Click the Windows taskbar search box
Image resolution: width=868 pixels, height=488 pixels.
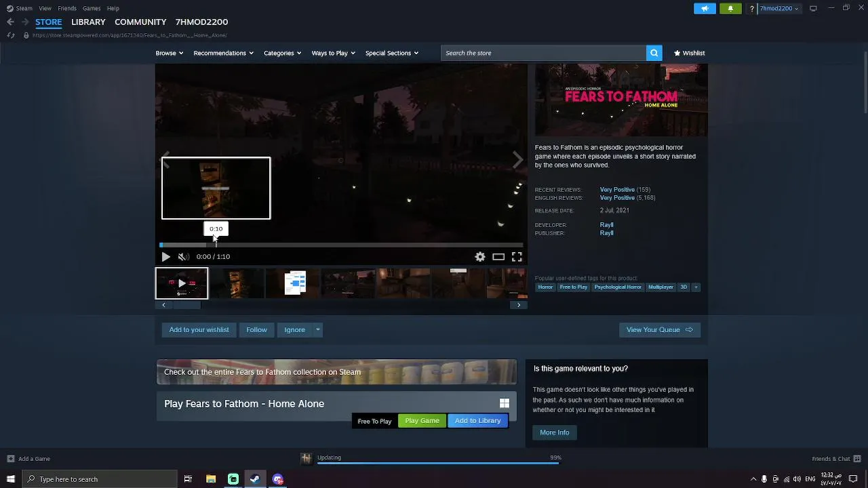click(99, 479)
